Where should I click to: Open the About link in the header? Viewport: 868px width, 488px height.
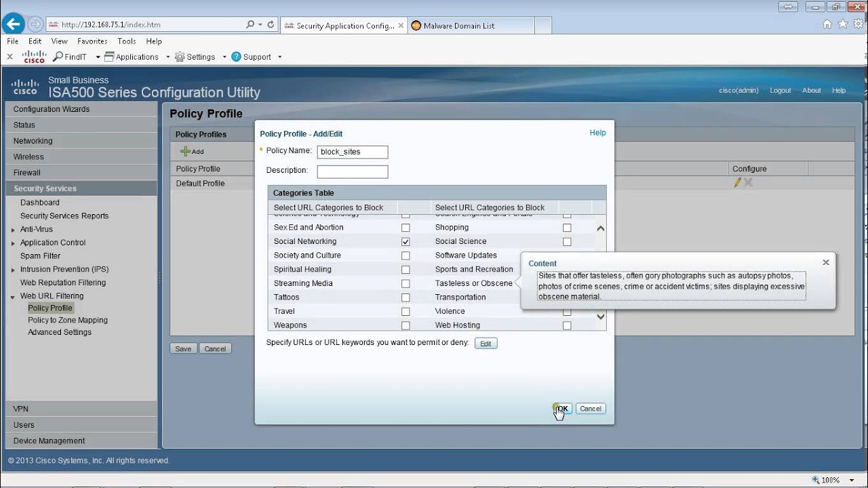click(812, 90)
